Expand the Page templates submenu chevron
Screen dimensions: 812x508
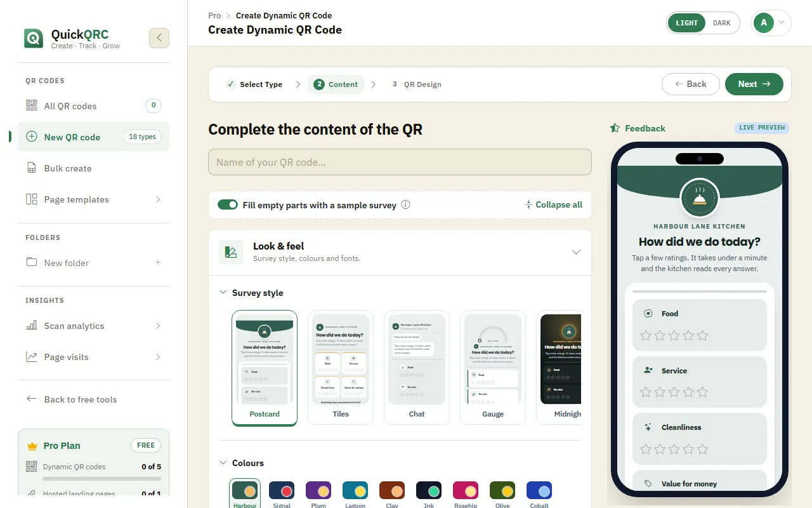pos(158,199)
